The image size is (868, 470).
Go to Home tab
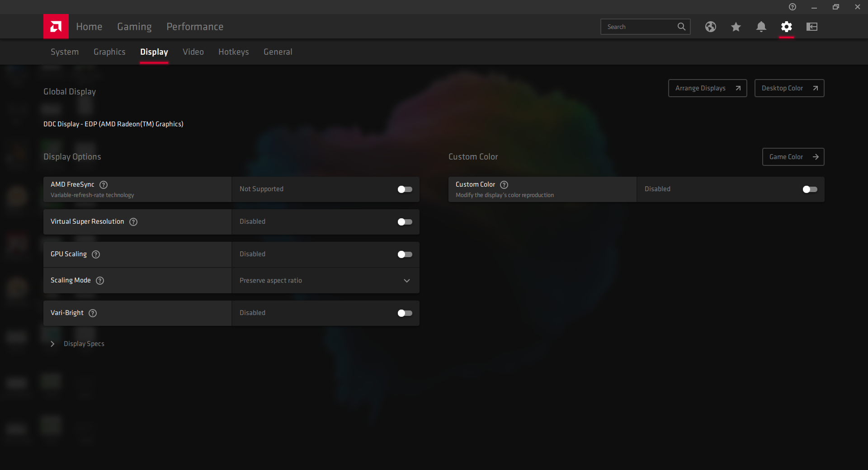[x=89, y=27]
